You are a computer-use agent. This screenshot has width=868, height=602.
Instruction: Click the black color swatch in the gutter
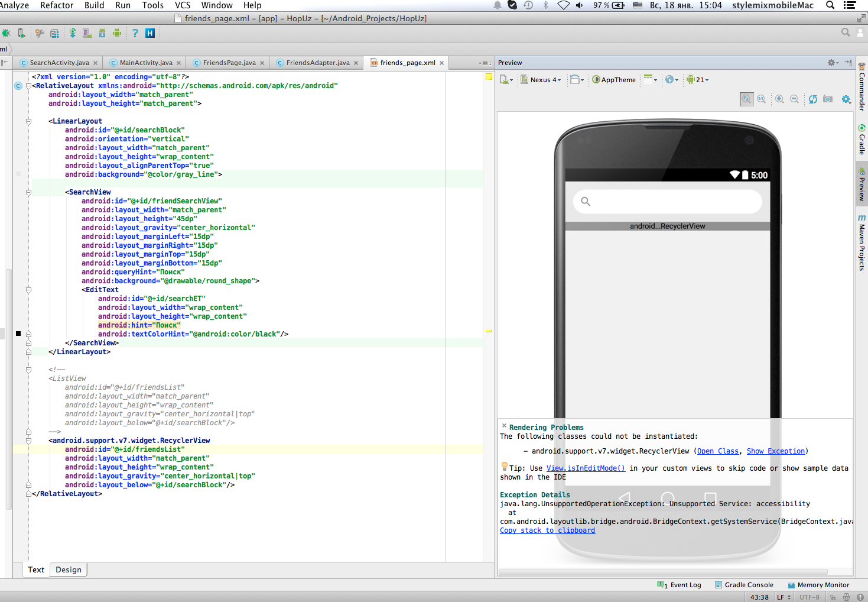coord(18,334)
